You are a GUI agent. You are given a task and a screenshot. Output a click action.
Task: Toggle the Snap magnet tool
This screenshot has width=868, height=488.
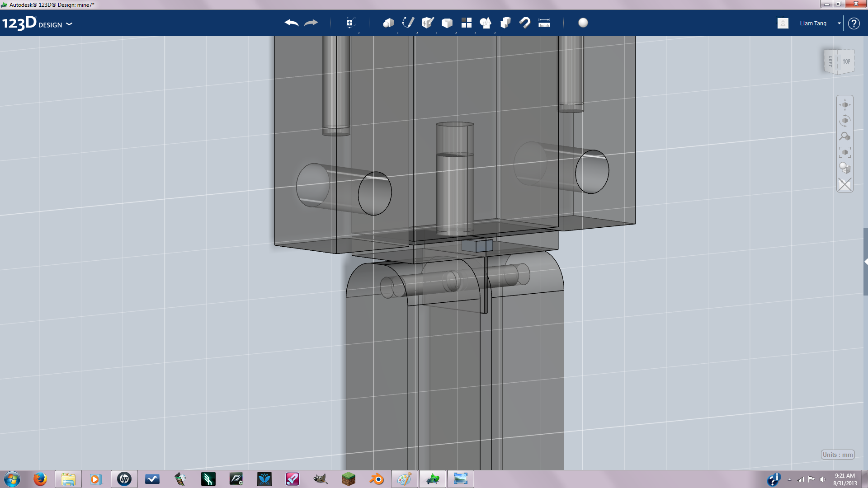pyautogui.click(x=525, y=23)
